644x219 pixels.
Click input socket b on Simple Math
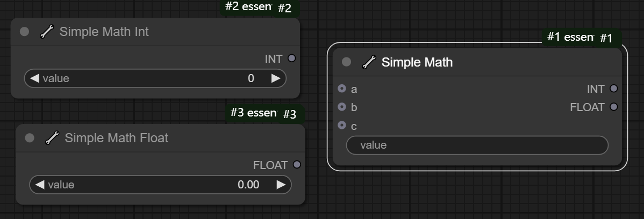click(x=342, y=107)
